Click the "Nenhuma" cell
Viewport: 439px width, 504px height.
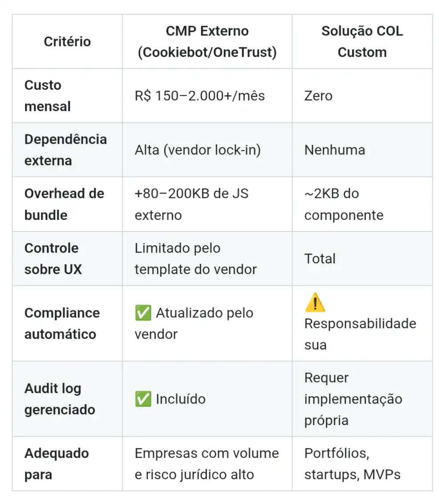click(x=335, y=150)
